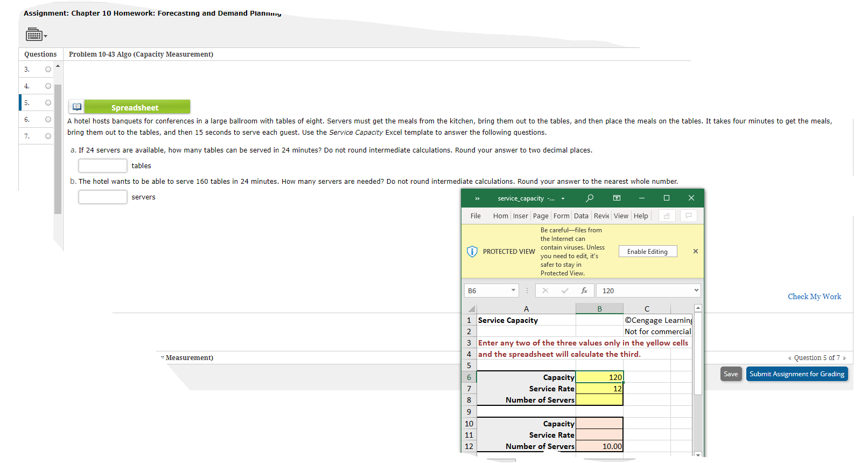Open the keyboard icon dropdown arrow
This screenshot has width=868, height=463.
pos(45,36)
